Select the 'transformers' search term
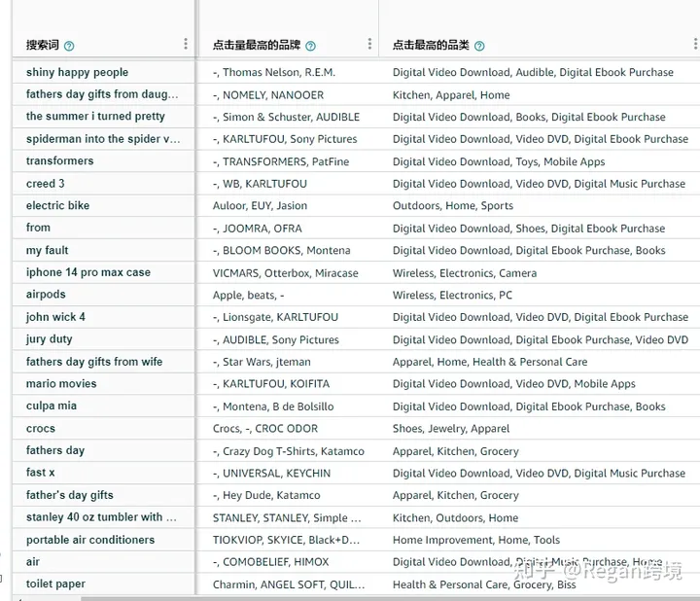Image resolution: width=700 pixels, height=601 pixels. [60, 160]
